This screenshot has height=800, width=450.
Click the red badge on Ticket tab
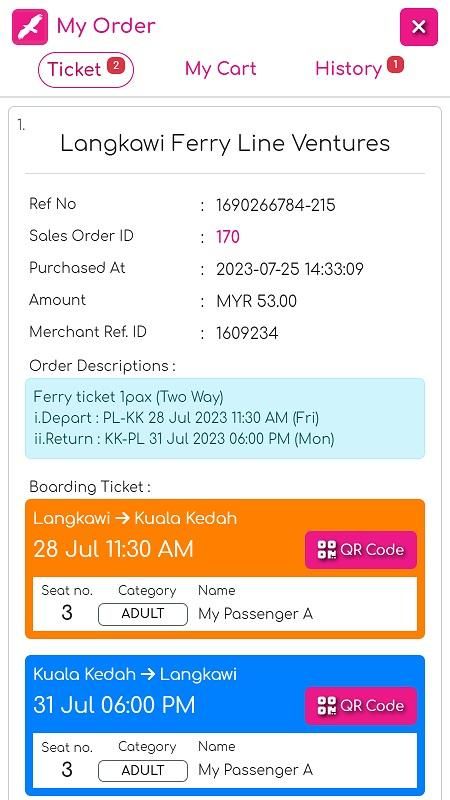tap(116, 65)
